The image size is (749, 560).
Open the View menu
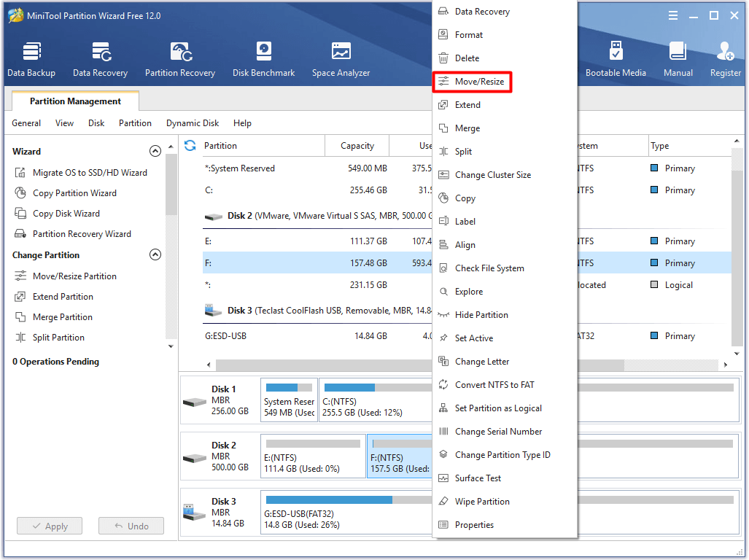[64, 123]
